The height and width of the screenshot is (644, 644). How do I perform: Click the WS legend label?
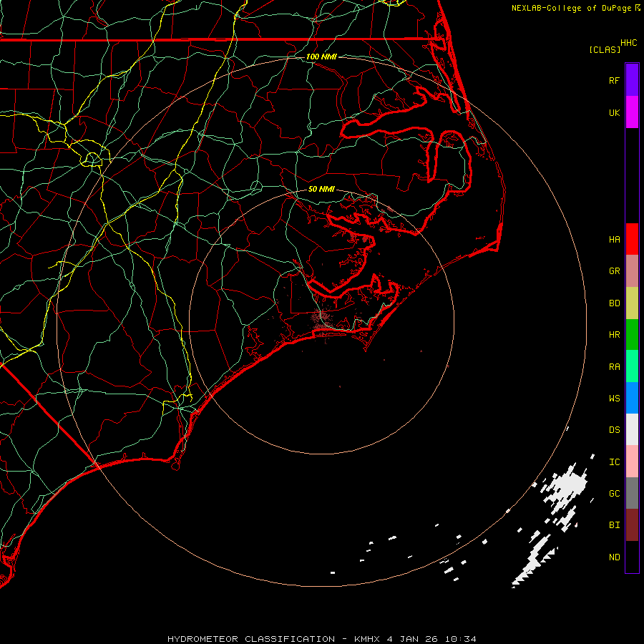click(x=614, y=398)
